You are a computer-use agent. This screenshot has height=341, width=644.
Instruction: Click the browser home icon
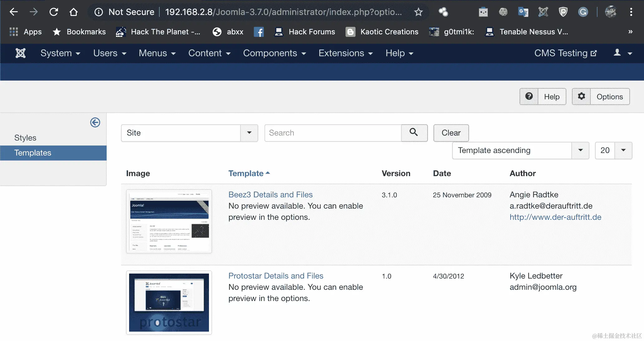click(x=74, y=12)
